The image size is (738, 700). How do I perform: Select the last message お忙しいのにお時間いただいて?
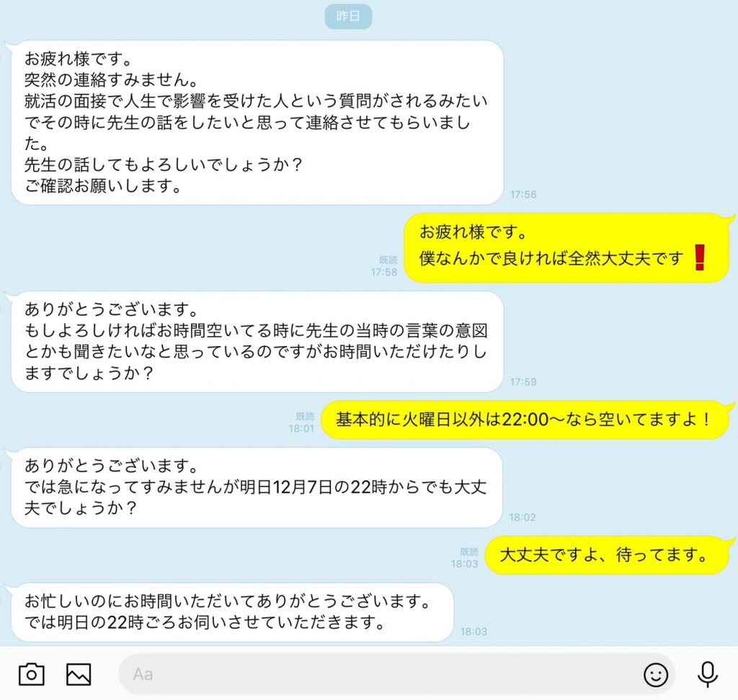click(232, 612)
